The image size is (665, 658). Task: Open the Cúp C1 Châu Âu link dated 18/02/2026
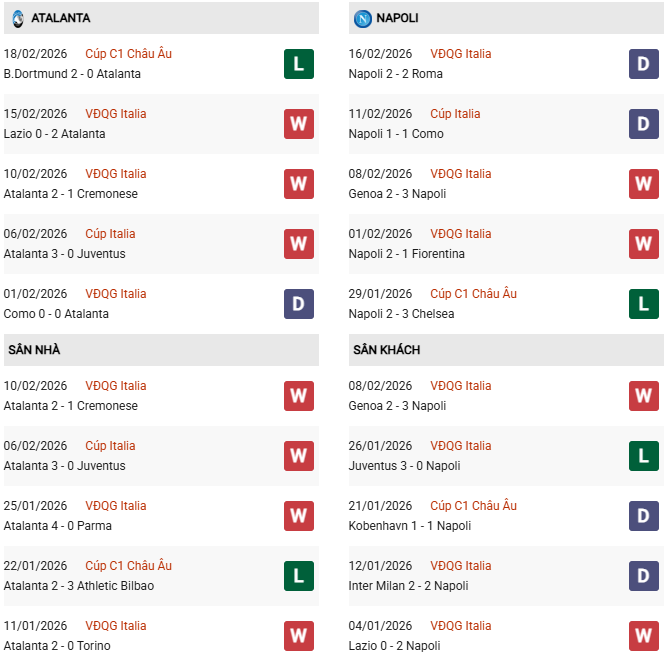click(x=128, y=54)
